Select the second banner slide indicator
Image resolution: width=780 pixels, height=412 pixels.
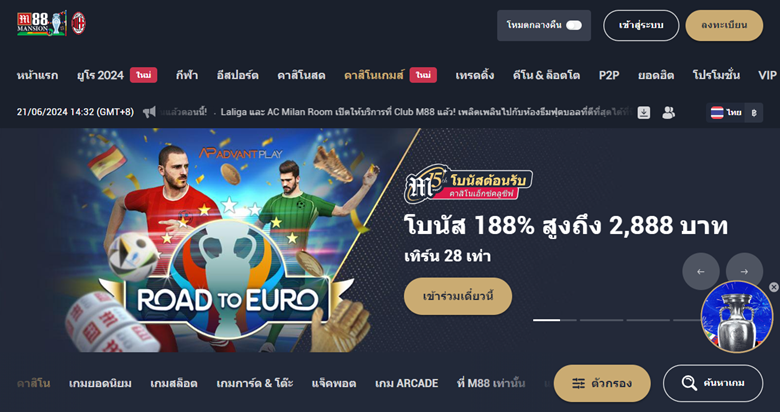click(x=601, y=320)
